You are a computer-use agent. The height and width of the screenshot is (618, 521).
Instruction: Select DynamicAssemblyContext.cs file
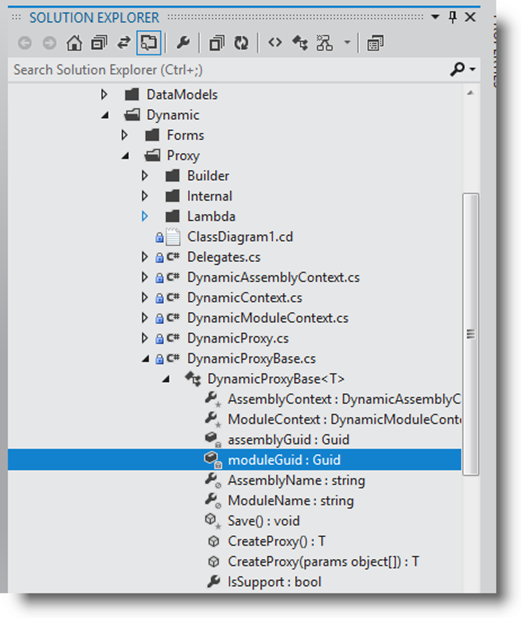click(x=273, y=277)
